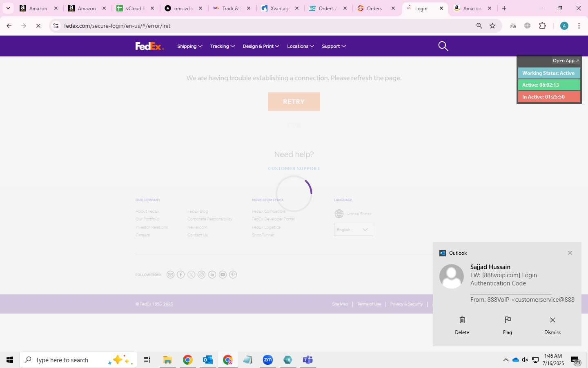Click Open App in the status widget

click(566, 61)
